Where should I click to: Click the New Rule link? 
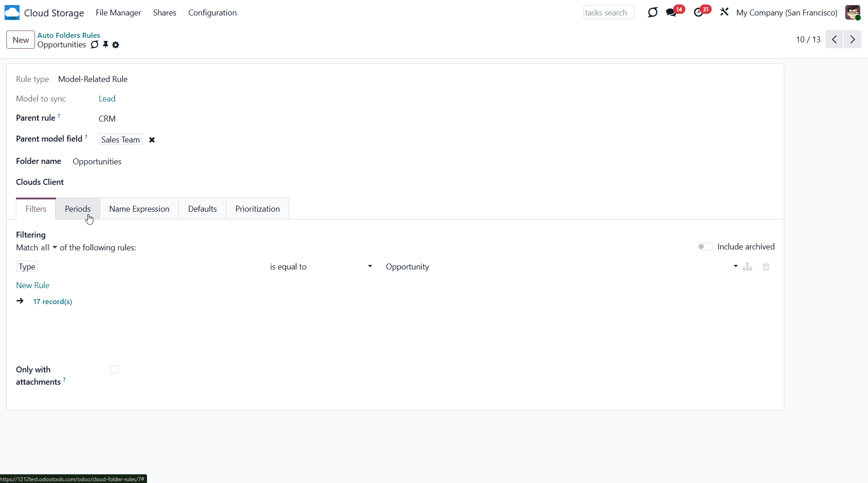(33, 285)
